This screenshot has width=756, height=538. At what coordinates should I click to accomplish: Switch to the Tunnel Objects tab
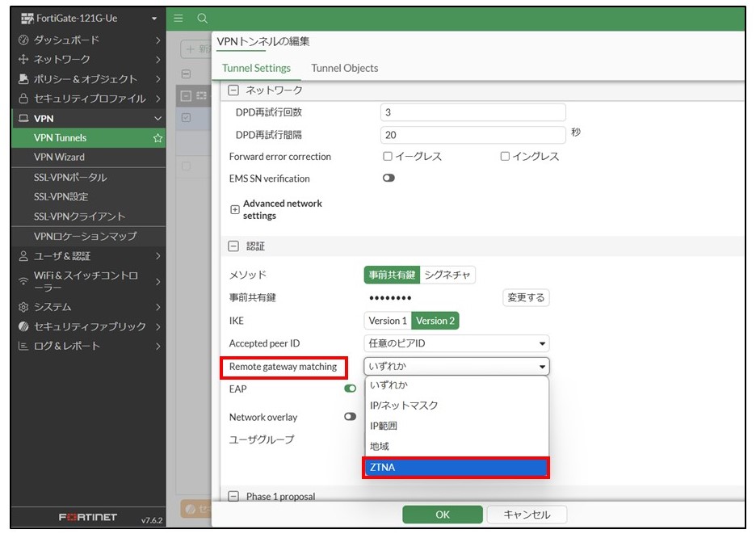[x=344, y=68]
